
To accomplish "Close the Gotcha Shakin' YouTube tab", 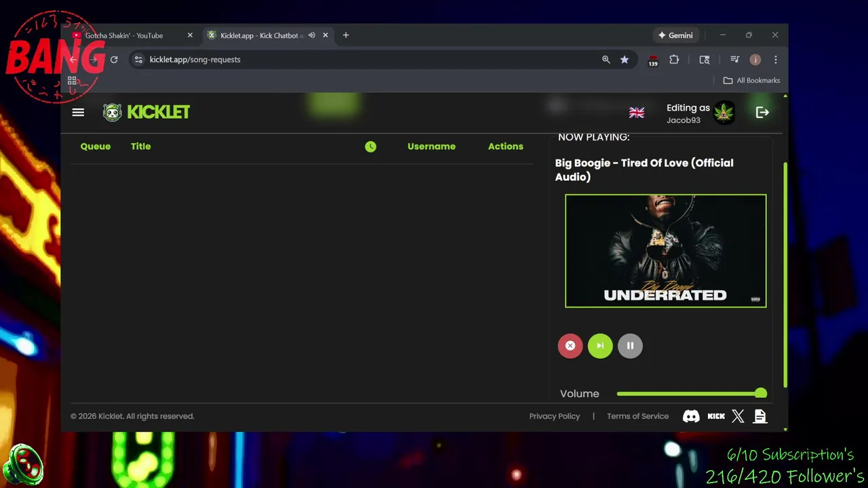I will [x=190, y=35].
